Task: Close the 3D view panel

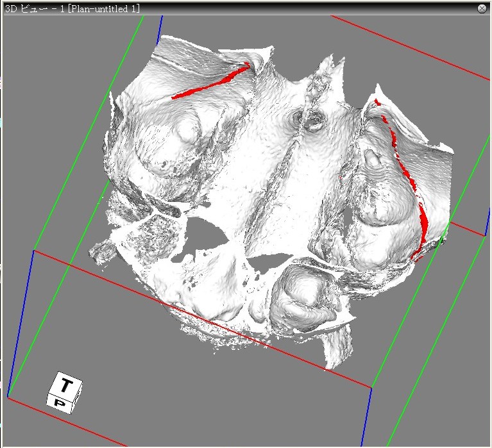Action: click(482, 8)
